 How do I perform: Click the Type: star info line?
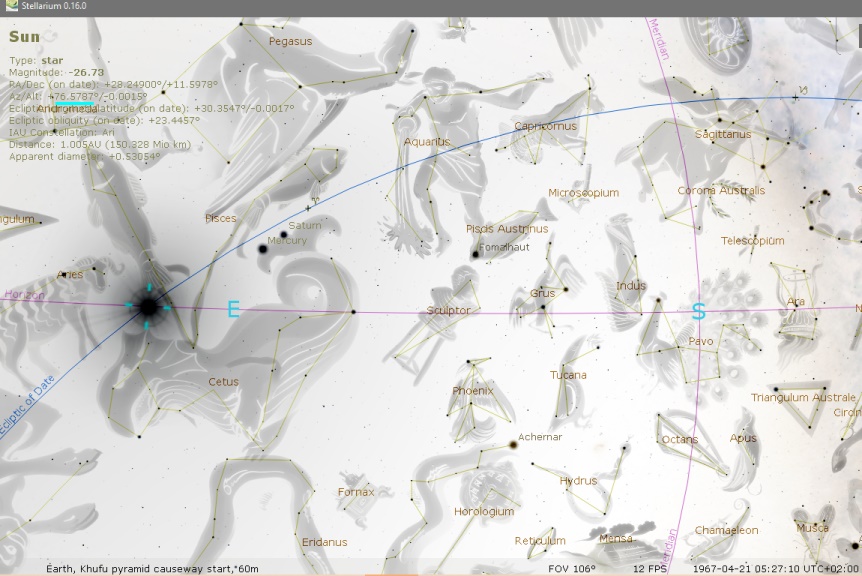click(x=36, y=60)
